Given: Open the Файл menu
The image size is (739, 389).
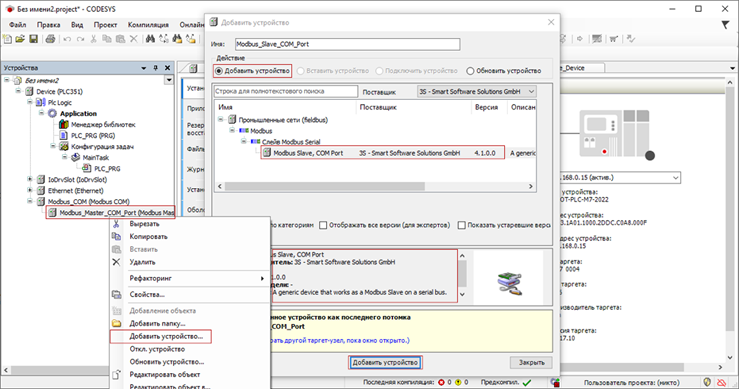Looking at the screenshot, I should pyautogui.click(x=17, y=25).
